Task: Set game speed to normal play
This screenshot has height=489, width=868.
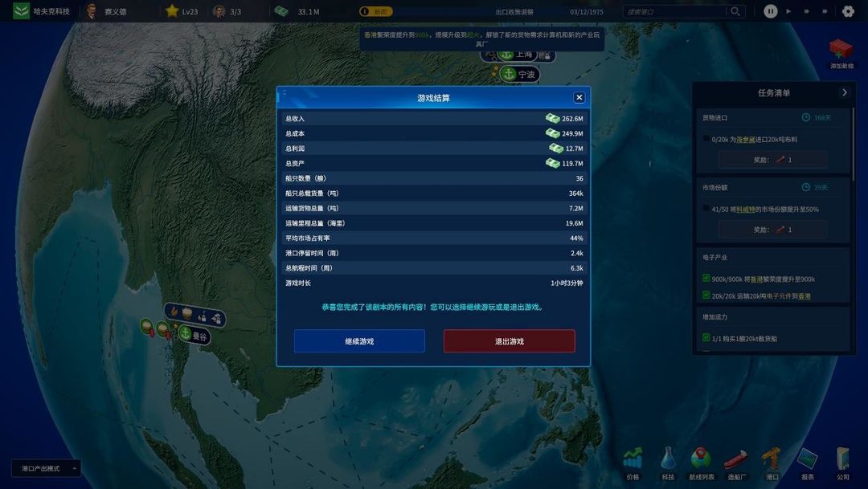Action: tap(788, 11)
